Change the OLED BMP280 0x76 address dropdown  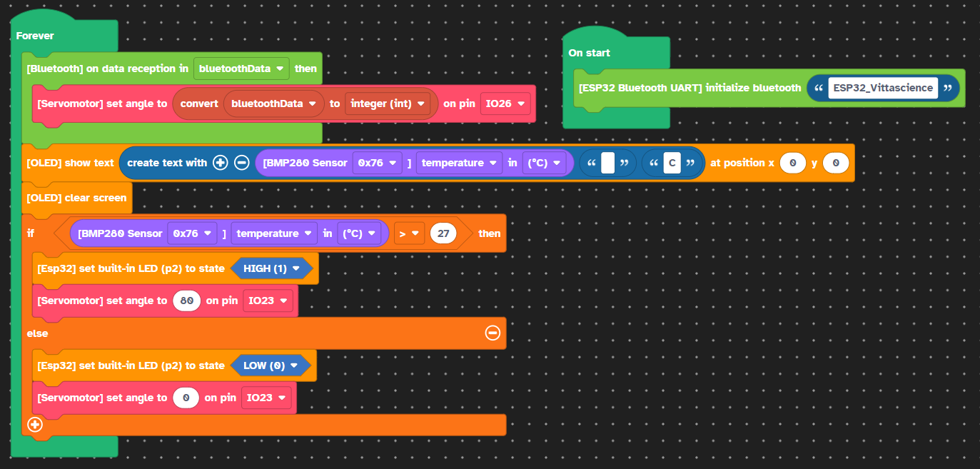coord(377,163)
